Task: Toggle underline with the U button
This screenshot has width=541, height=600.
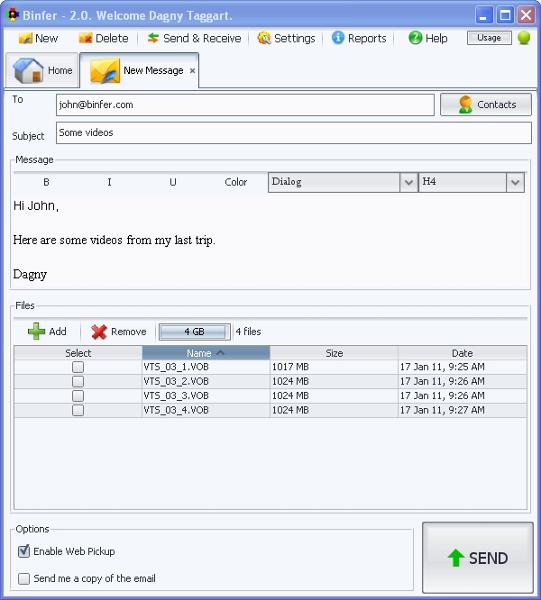Action: [173, 182]
